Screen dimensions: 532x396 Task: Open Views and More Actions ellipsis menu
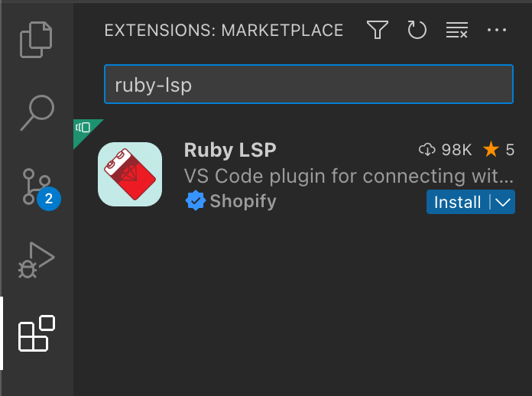497,31
